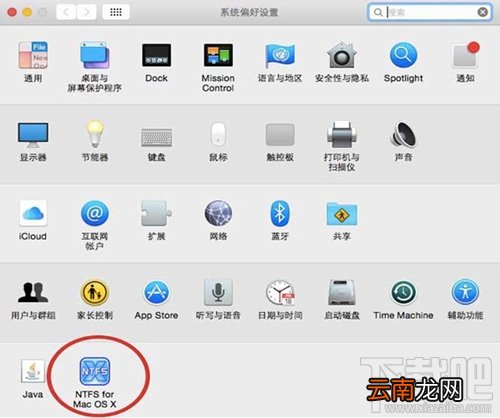This screenshot has height=418, width=500.
Task: Click the magnifier icon in search box
Action: (x=378, y=13)
